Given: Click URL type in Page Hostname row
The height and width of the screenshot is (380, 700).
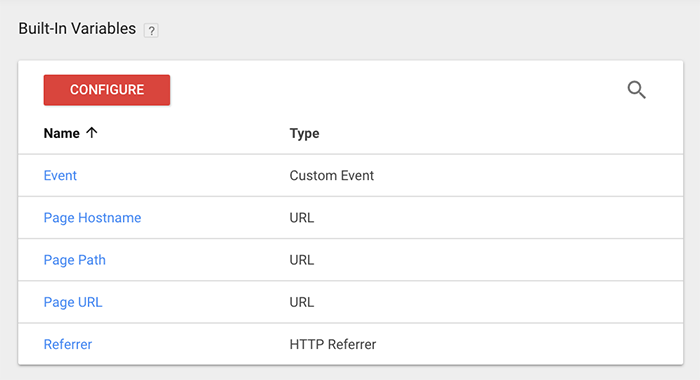Looking at the screenshot, I should (302, 217).
